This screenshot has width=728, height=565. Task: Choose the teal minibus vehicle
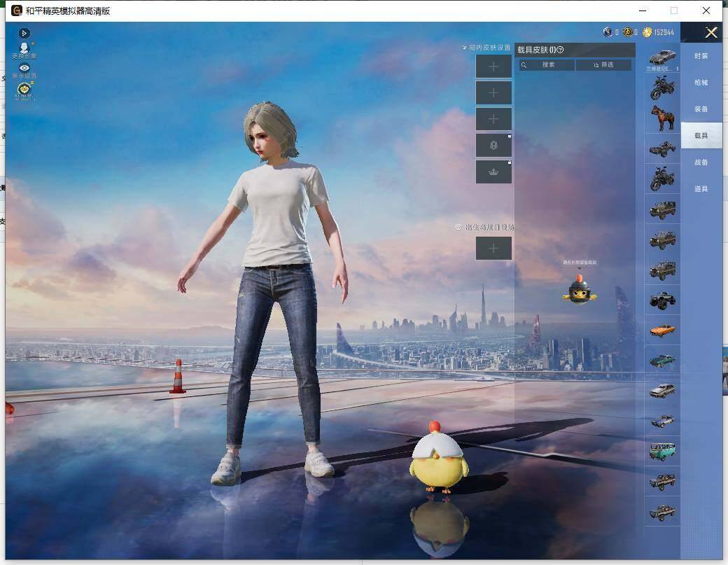[x=662, y=452]
